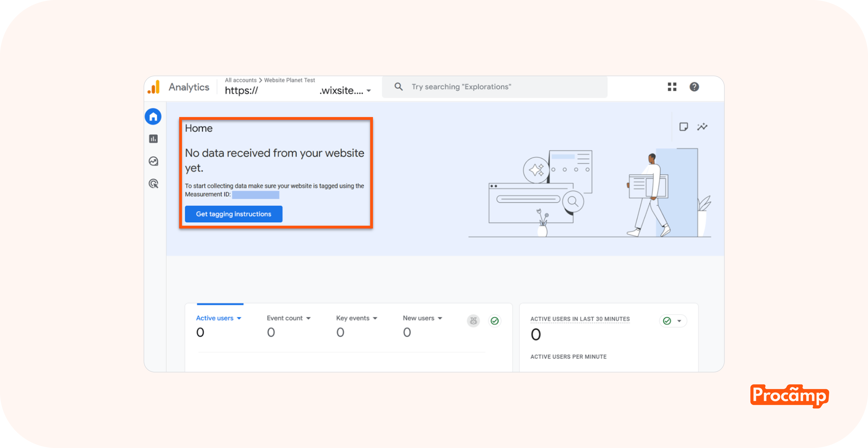The height and width of the screenshot is (448, 868).
Task: Open Explore section in sidebar
Action: pyautogui.click(x=153, y=161)
